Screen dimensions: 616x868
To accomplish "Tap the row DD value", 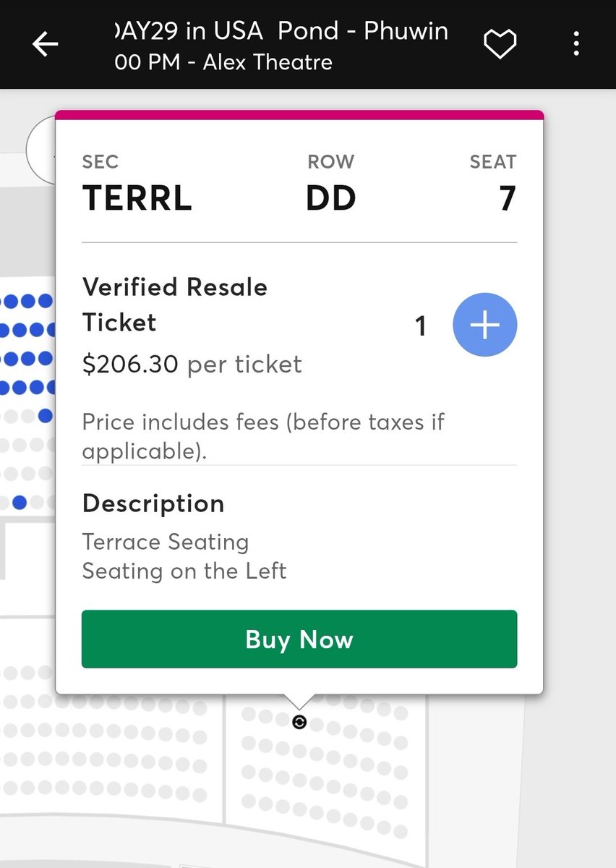I will [x=330, y=198].
